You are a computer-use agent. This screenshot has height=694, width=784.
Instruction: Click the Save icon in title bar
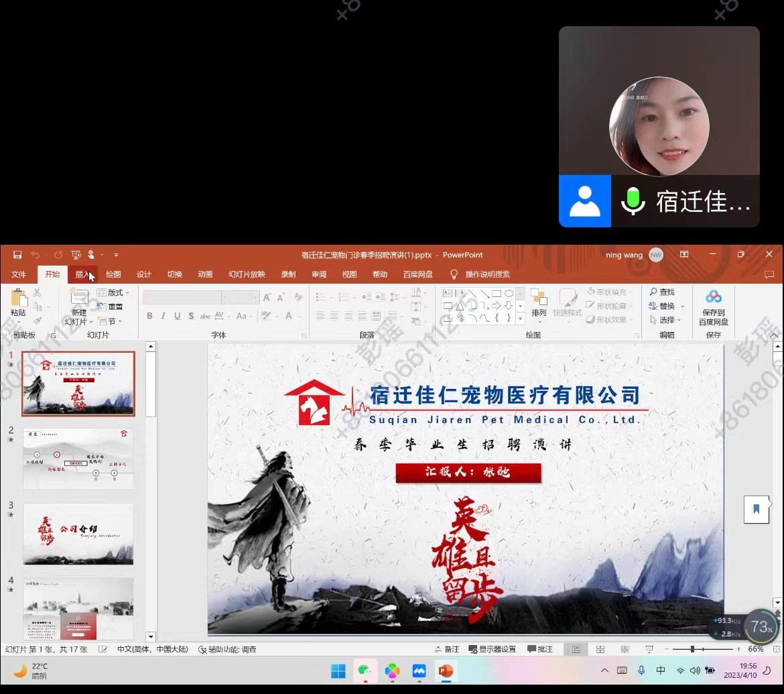(x=17, y=255)
